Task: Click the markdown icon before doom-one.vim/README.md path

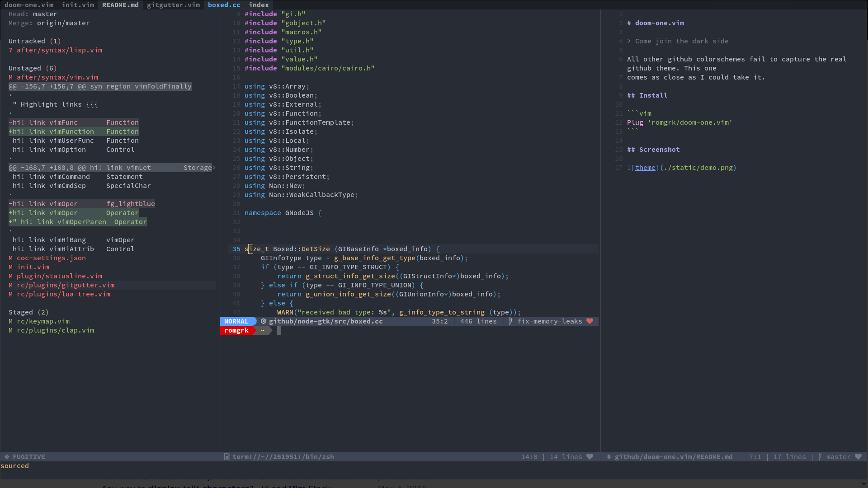Action: 609,457
